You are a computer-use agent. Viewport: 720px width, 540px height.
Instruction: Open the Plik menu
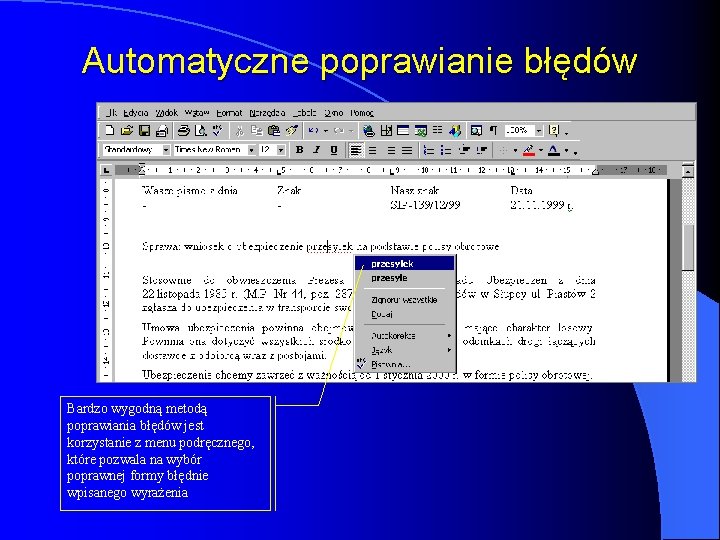point(112,112)
